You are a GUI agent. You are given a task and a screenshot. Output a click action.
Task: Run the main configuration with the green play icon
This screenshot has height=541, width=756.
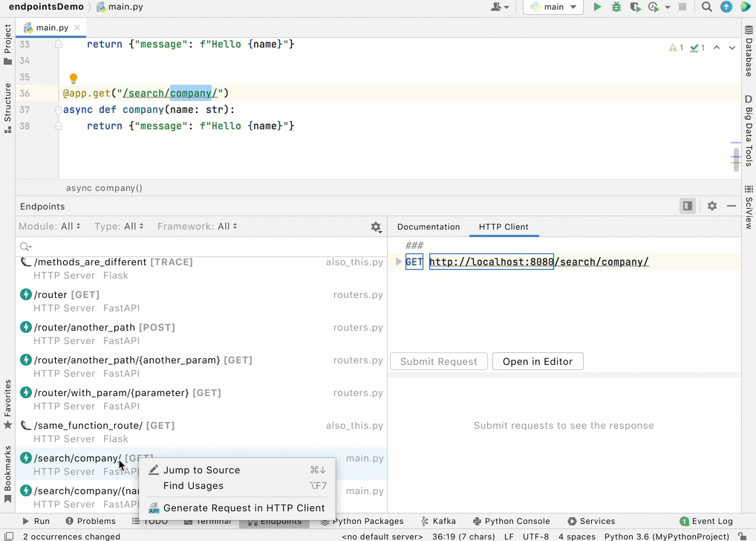click(597, 7)
